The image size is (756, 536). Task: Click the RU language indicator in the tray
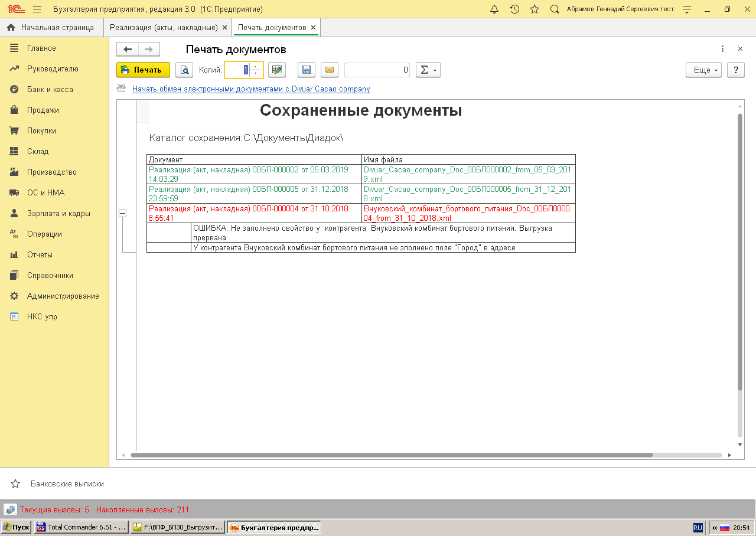[x=698, y=527]
